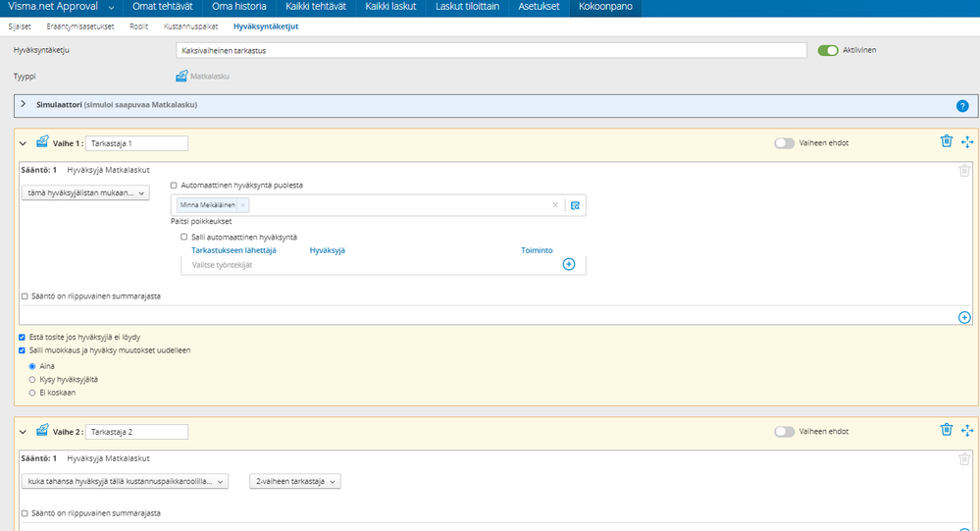980x531 pixels.
Task: Select the Aina radio button
Action: [x=31, y=366]
